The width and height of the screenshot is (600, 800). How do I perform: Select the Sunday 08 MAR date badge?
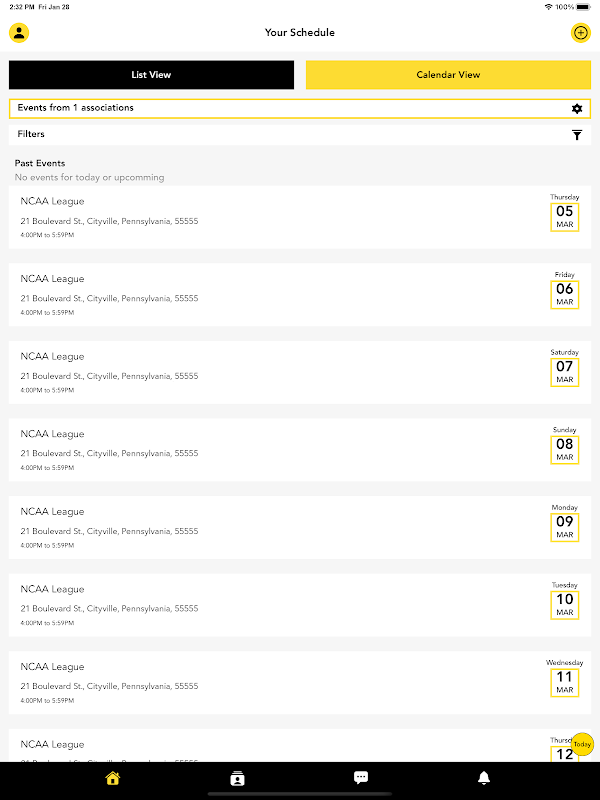click(565, 450)
